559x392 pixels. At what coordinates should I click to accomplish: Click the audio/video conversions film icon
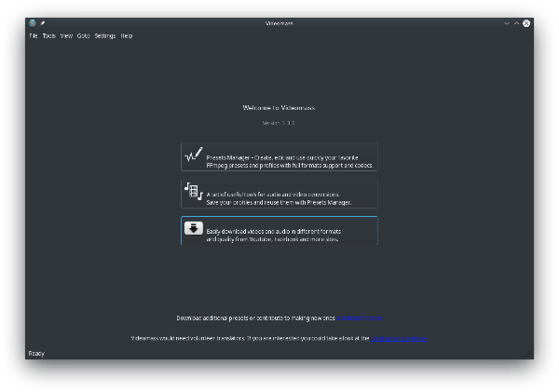pos(194,191)
